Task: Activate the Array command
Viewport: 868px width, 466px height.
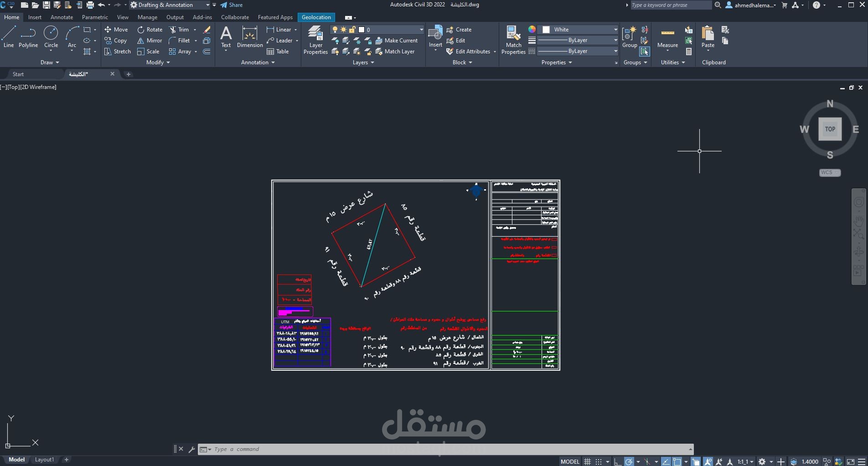Action: pos(180,51)
